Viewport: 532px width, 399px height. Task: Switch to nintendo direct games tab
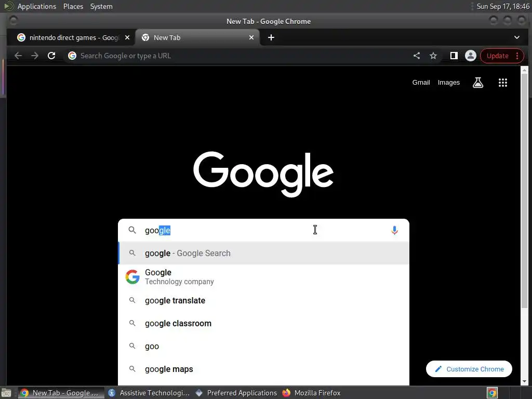point(73,37)
